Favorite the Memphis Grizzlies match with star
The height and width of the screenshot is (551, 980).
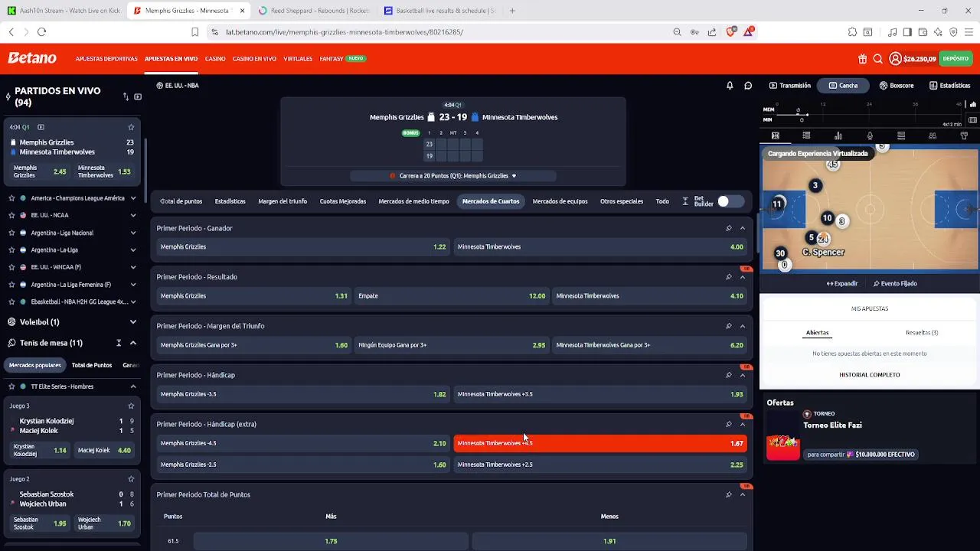(131, 127)
